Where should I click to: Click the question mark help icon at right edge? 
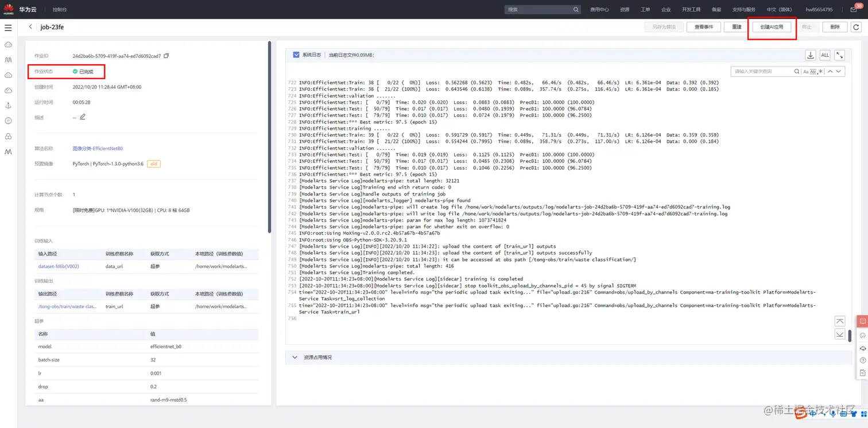click(862, 360)
